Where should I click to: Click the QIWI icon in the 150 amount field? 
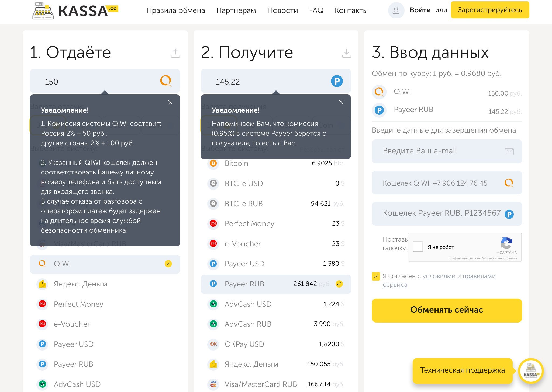[x=166, y=81]
